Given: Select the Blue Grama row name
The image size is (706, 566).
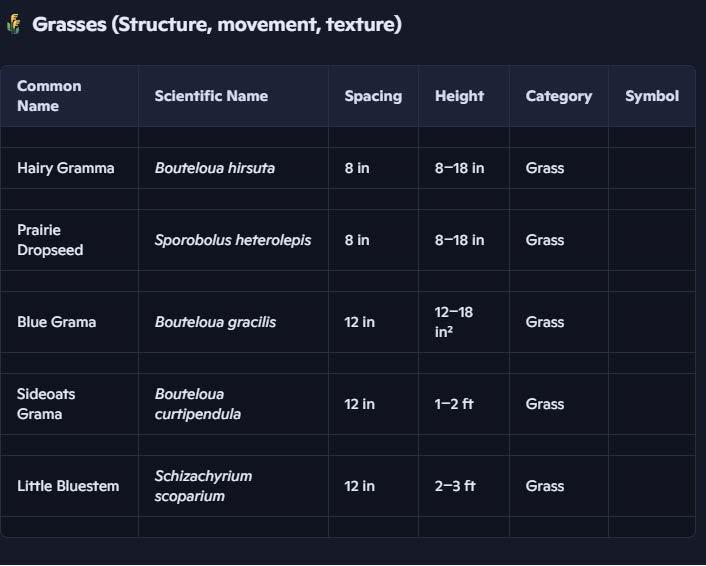Looking at the screenshot, I should click(x=57, y=322).
